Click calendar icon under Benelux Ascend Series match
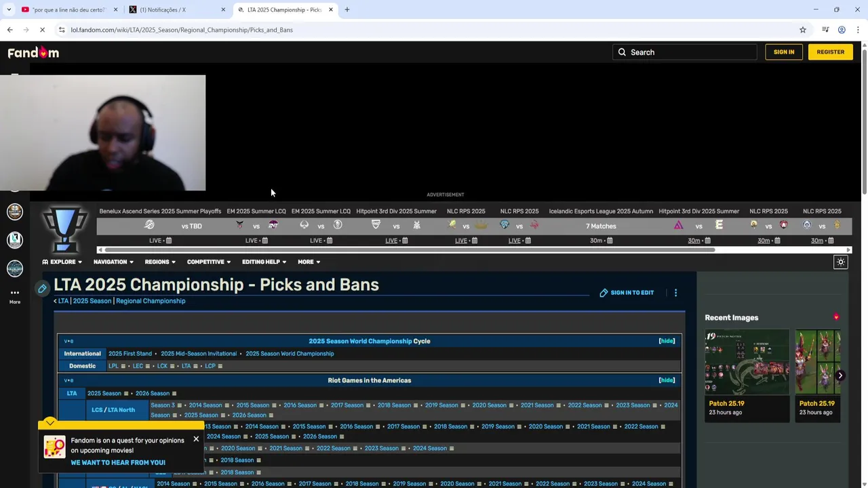868x488 pixels. point(169,241)
